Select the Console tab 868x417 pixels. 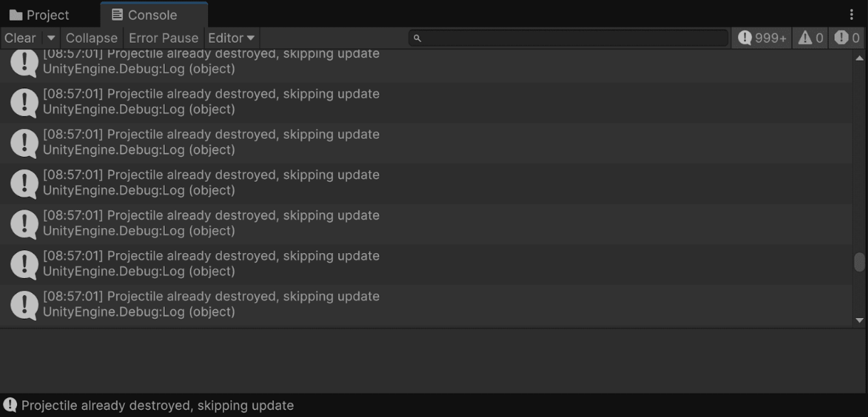click(154, 15)
